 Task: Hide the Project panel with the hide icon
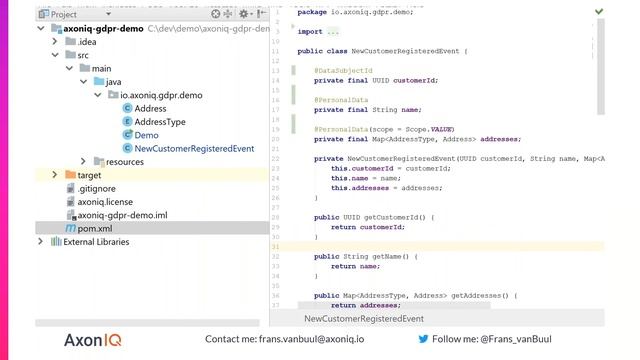click(262, 14)
